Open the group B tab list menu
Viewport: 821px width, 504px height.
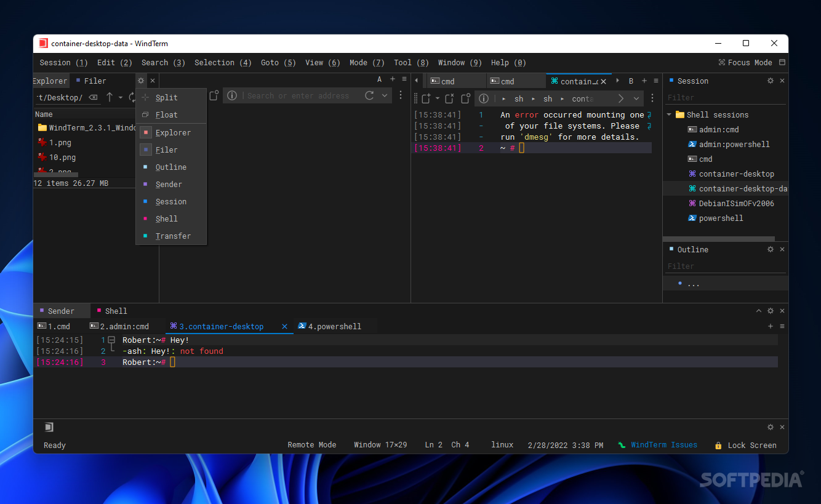pyautogui.click(x=656, y=81)
